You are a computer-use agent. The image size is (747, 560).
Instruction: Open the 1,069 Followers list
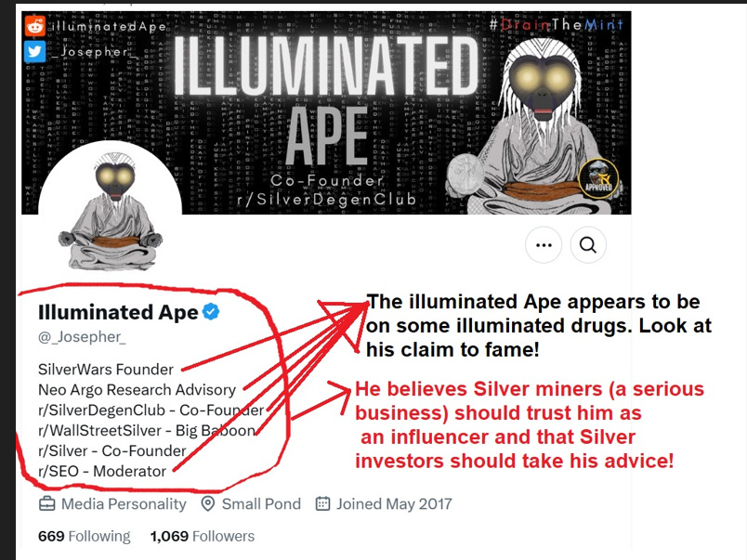(203, 536)
